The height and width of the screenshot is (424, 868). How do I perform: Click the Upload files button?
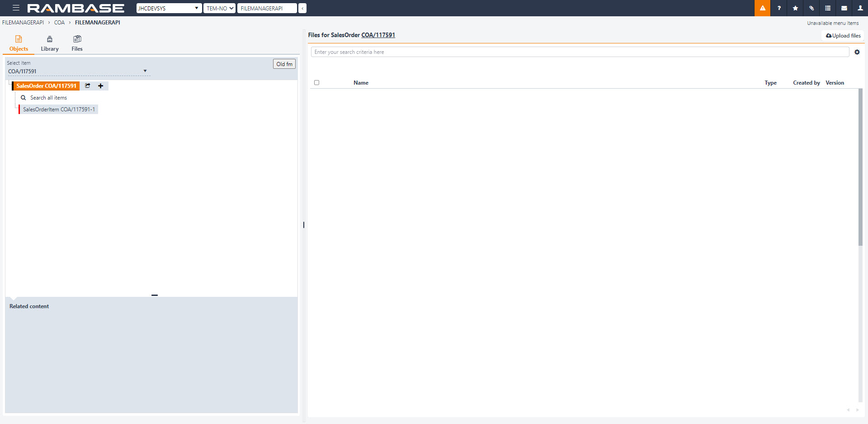click(842, 35)
